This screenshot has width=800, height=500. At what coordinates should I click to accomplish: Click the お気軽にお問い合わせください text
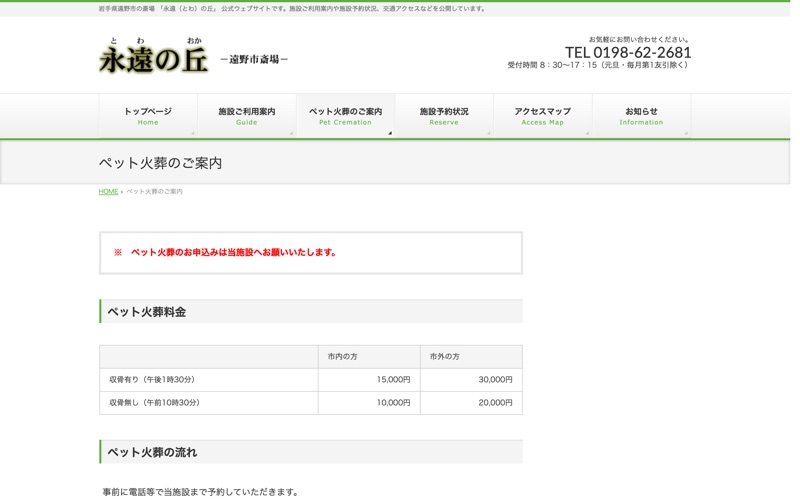point(639,39)
